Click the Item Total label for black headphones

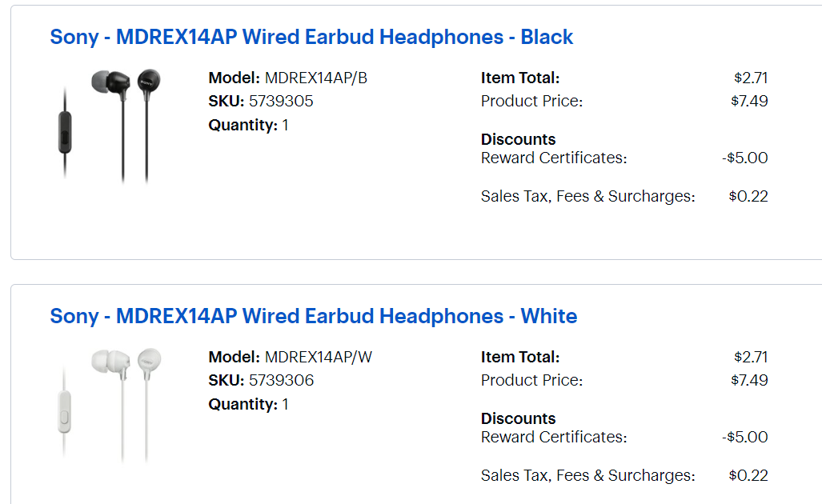[520, 78]
